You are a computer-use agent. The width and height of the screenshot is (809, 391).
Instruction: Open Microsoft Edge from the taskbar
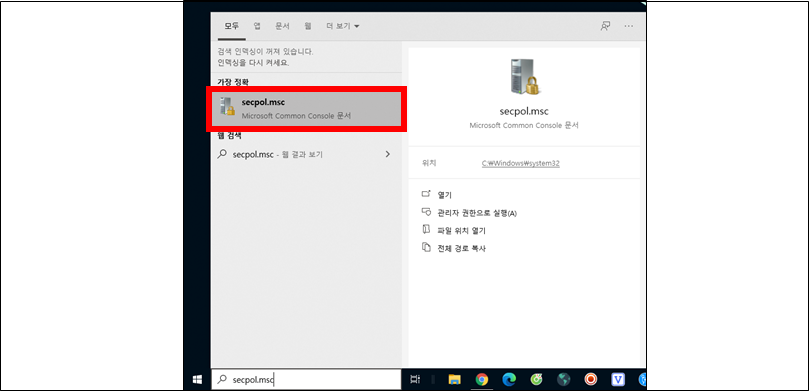[509, 380]
